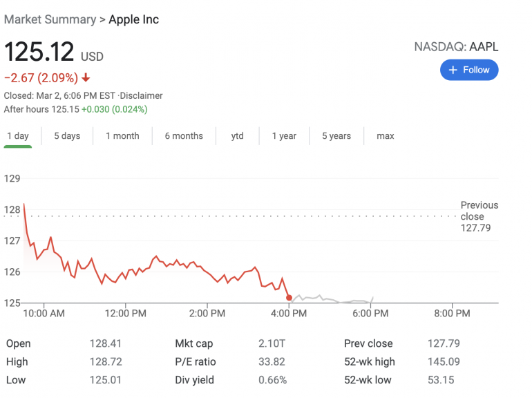This screenshot has width=532, height=398.
Task: Show the 5 years chart
Action: 336,136
